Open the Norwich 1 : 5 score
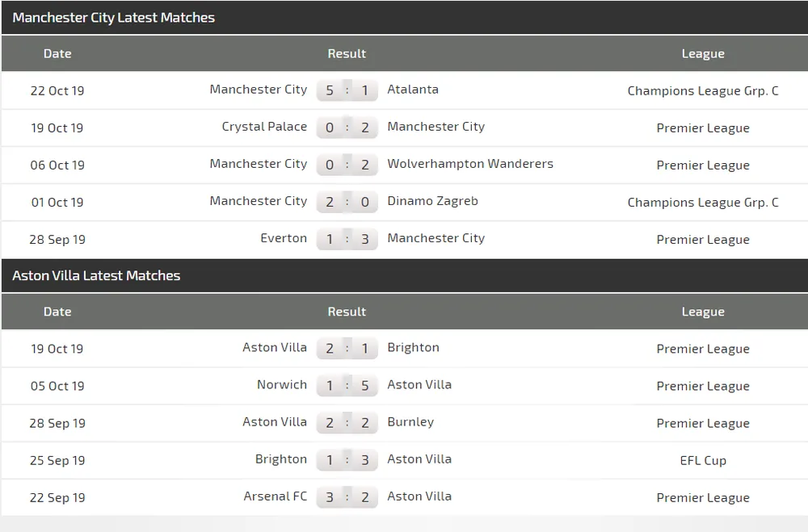The width and height of the screenshot is (808, 532). tap(347, 386)
